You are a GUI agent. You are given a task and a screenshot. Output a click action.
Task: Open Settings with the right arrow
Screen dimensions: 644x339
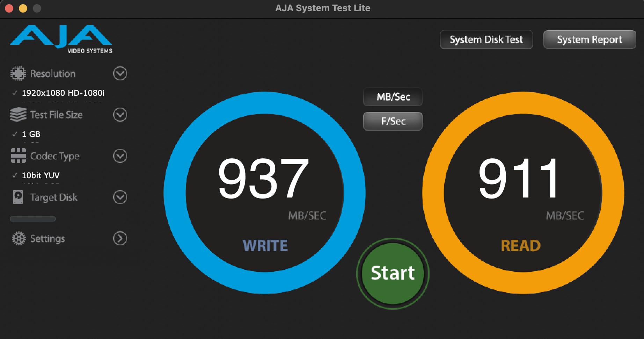pyautogui.click(x=120, y=238)
